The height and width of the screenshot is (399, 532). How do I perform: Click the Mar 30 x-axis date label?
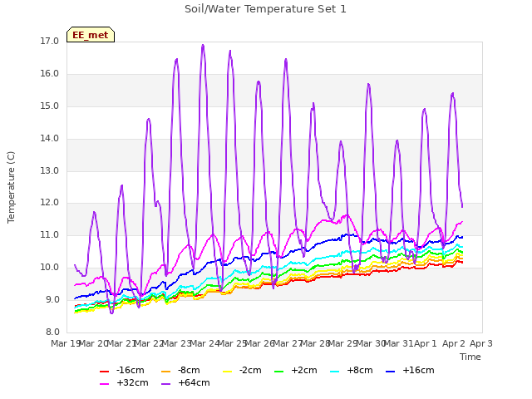371,343
